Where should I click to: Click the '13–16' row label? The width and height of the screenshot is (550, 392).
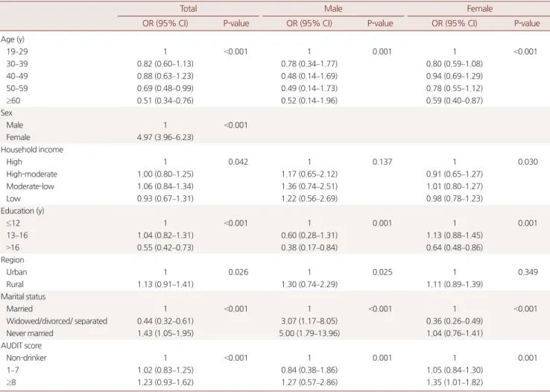pos(17,235)
